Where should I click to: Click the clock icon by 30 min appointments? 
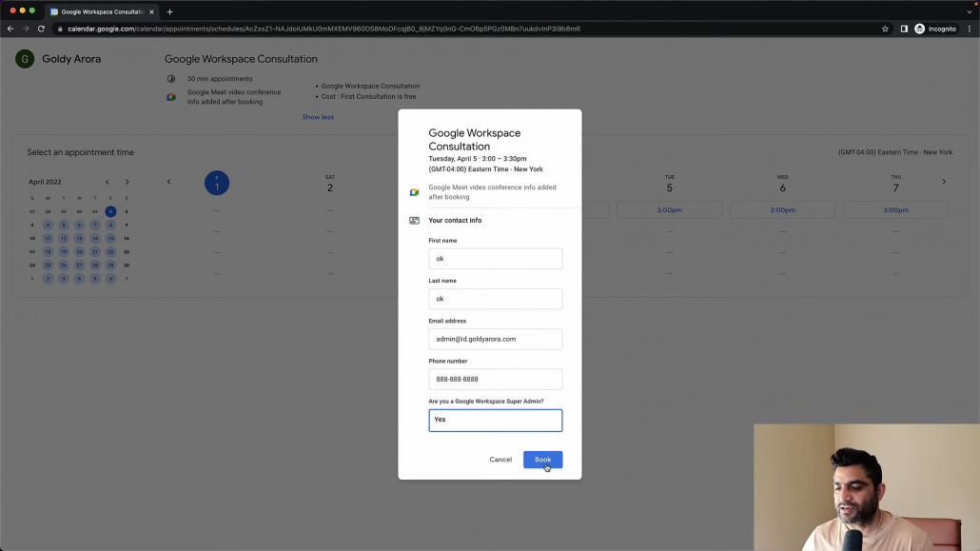pyautogui.click(x=171, y=79)
